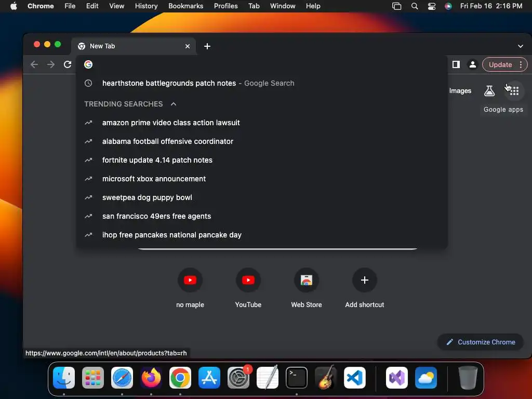Screen dimensions: 532x399
Task: Open Firefox from the Dock
Action: 151,378
